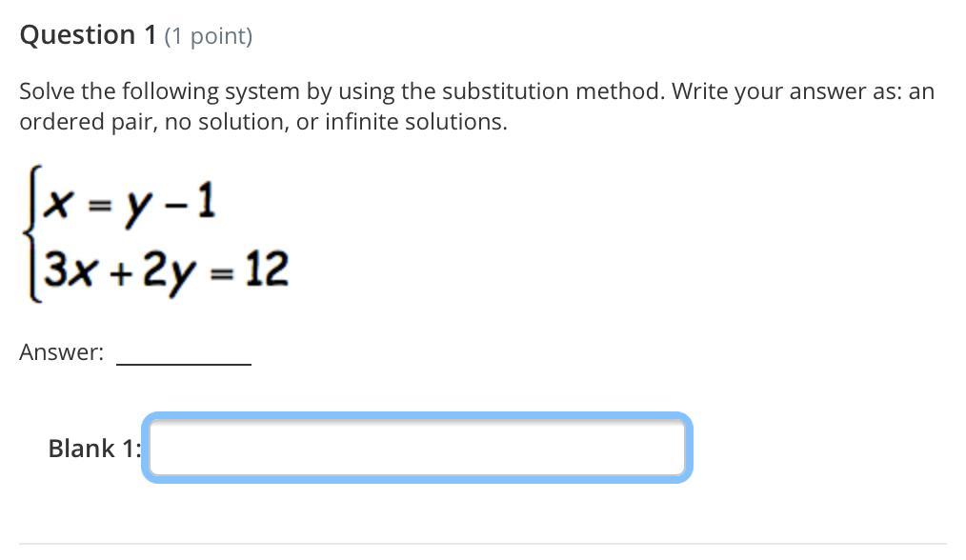Click the Question 1 heading
Viewport: 966px width, 560px height.
coord(88,35)
